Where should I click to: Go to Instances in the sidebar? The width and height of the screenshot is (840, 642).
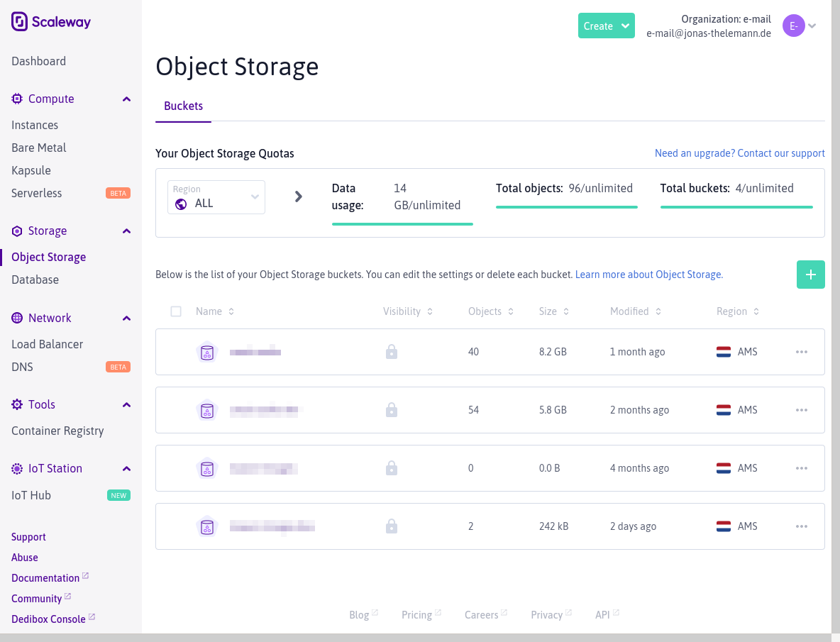35,125
